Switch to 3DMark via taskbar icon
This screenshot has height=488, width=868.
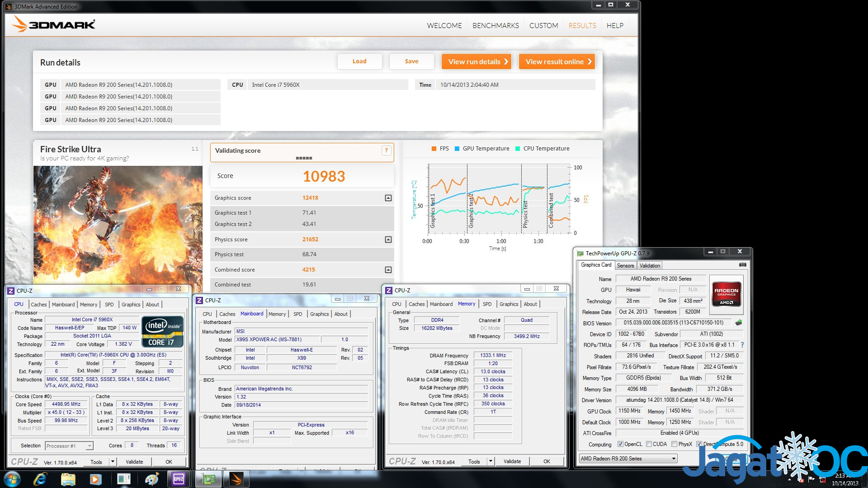(x=236, y=479)
